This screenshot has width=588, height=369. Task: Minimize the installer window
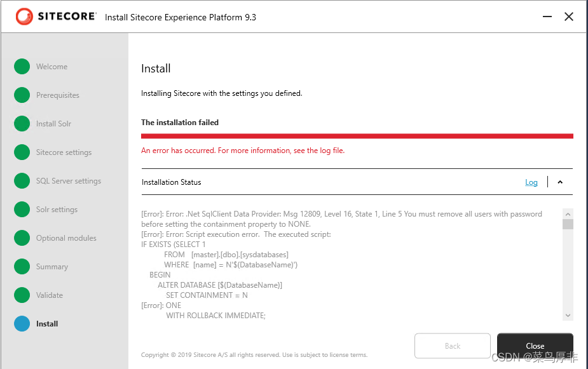coord(547,17)
